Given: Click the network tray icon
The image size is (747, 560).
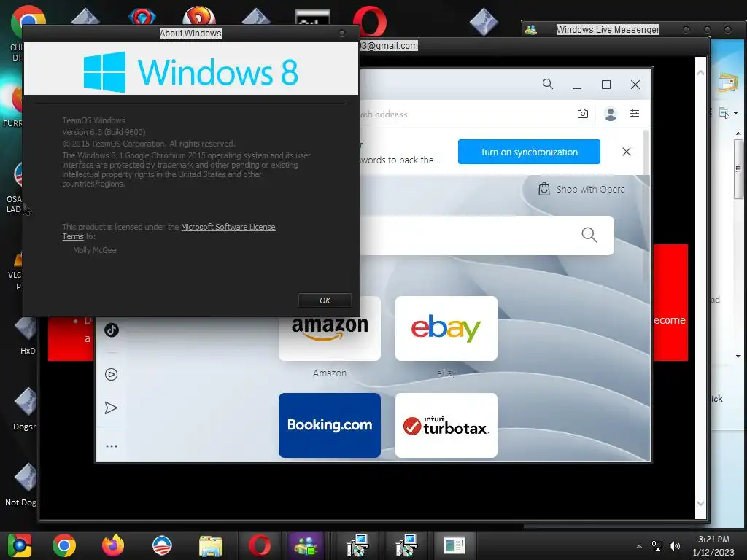Looking at the screenshot, I should (x=657, y=546).
